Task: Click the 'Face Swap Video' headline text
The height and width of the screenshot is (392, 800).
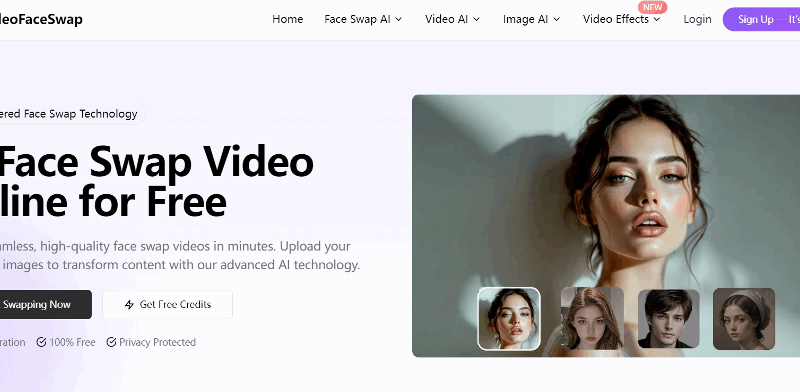Action: tap(156, 162)
